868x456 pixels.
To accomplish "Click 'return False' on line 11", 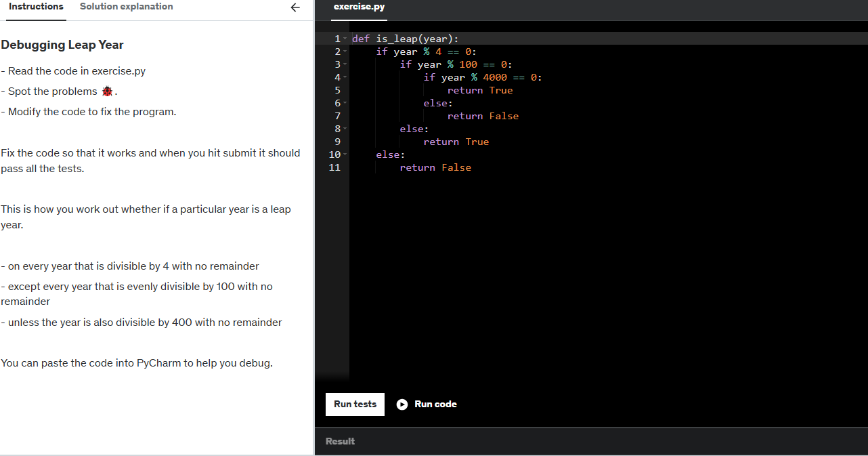I will [435, 167].
